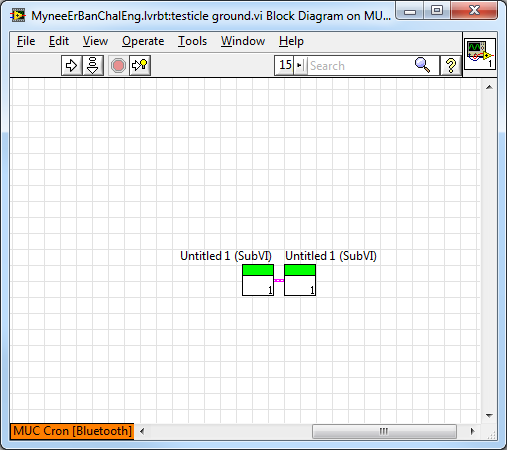Open the Window menu
Screen dimensions: 507x450
[243, 41]
